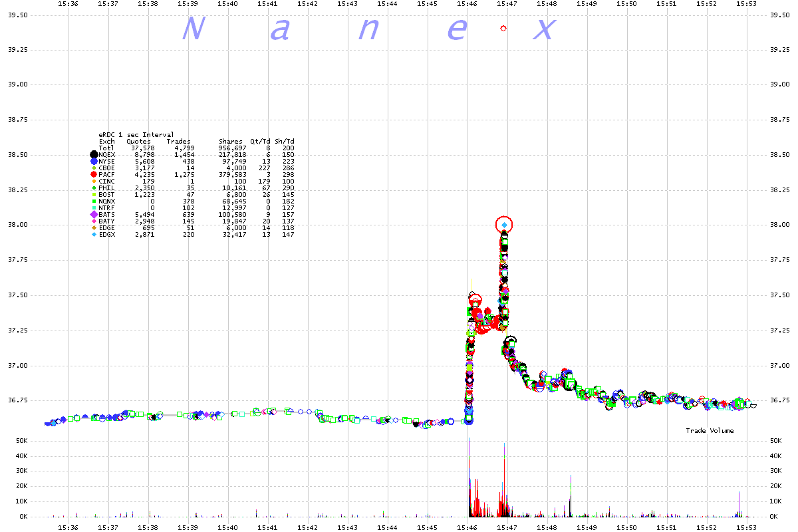Viewport: 798px width, 532px height.
Task: Click the red circled EDGX trade at 38.00
Action: coord(505,225)
